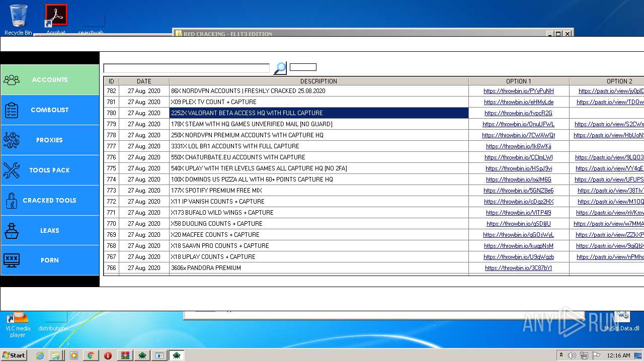Click the volume speaker tray icon
644x362 pixels.
[572, 355]
